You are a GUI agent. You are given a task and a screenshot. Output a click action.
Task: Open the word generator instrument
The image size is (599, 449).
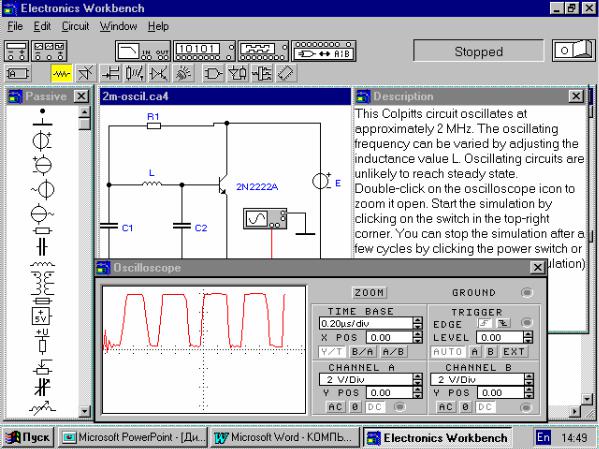tap(204, 51)
